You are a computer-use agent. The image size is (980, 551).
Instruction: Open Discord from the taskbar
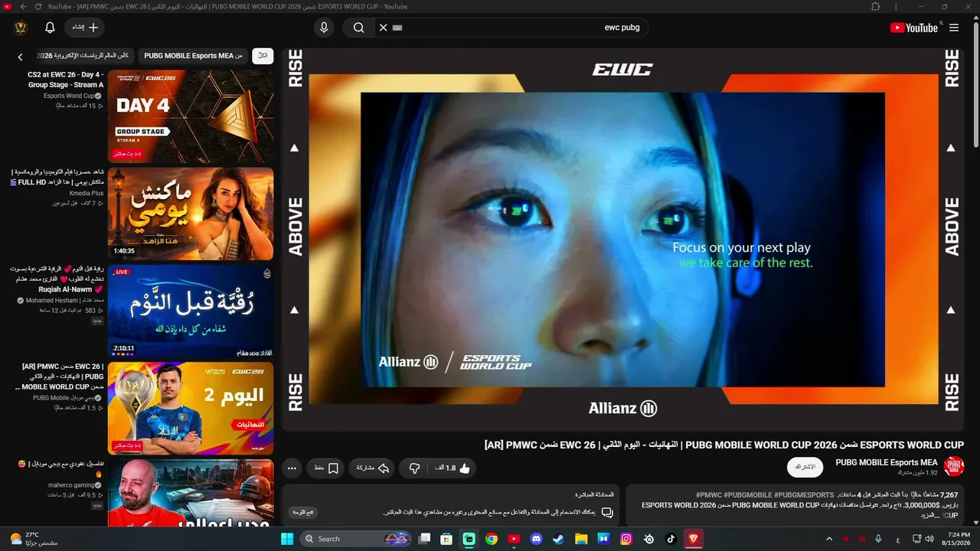pyautogui.click(x=536, y=539)
